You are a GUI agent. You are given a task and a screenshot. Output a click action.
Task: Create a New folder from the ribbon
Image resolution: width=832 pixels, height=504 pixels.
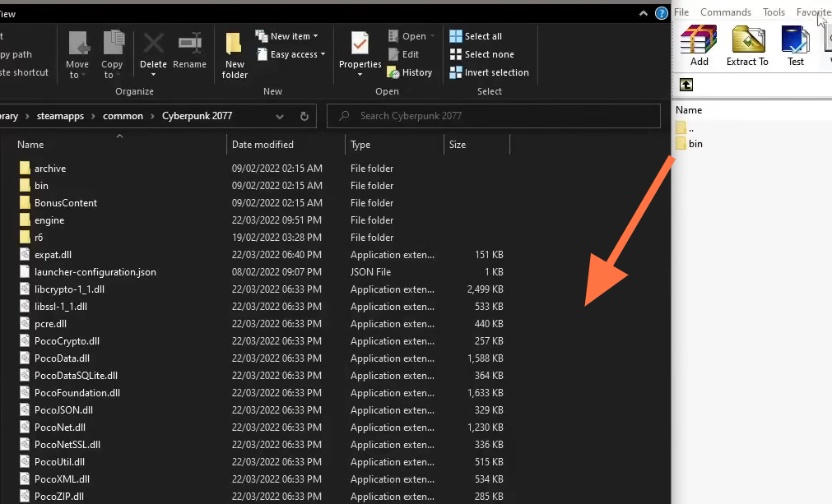[235, 55]
